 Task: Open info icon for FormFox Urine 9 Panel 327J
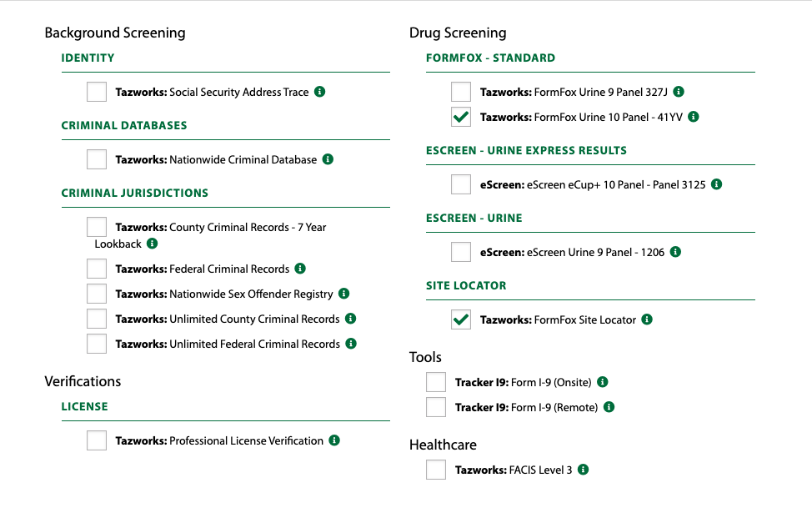point(679,92)
